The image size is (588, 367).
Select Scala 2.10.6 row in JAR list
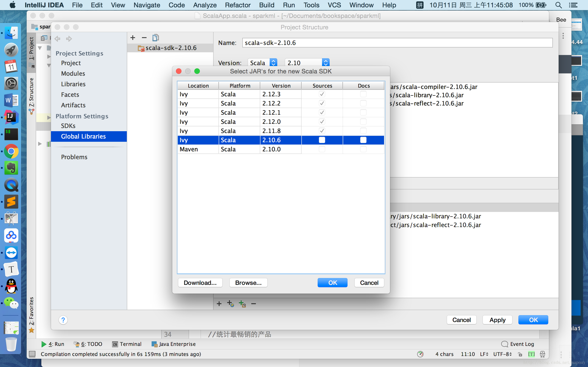click(x=281, y=139)
